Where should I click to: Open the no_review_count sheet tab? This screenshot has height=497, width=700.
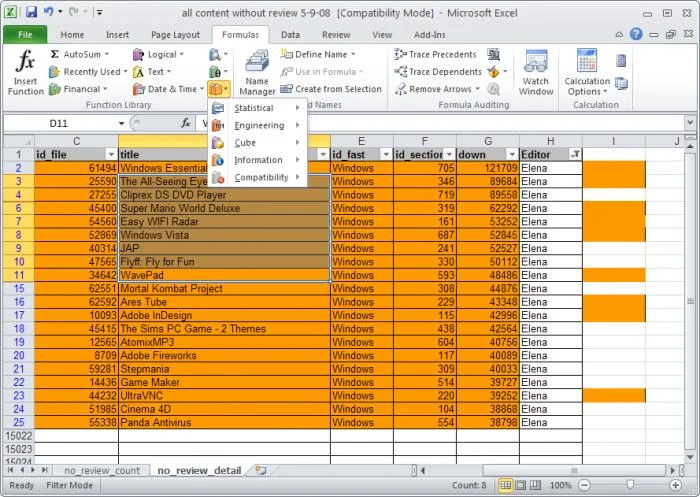point(102,470)
